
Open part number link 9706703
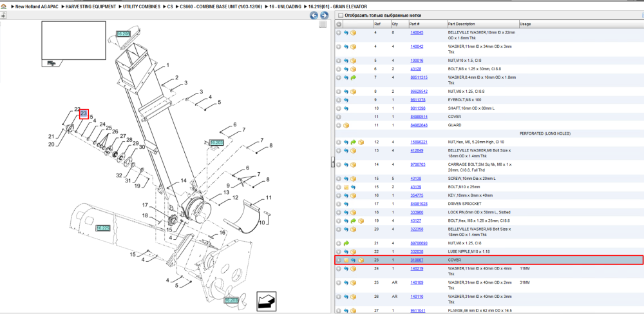tap(418, 164)
